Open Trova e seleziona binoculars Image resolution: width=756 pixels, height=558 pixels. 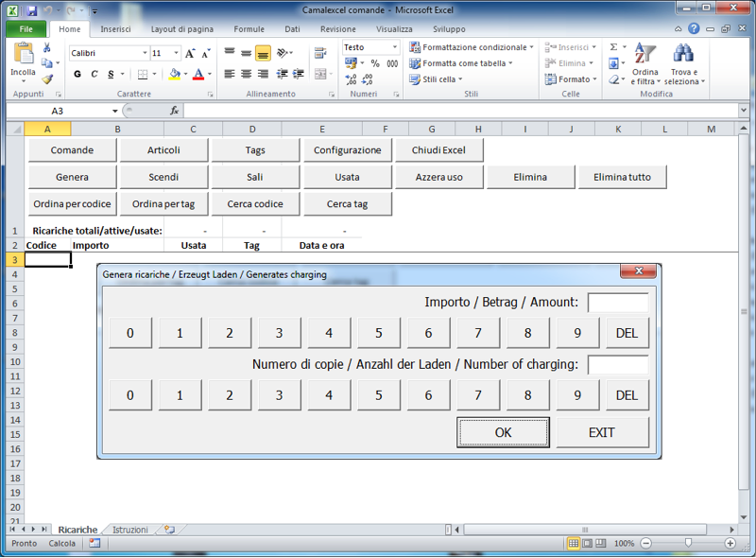[x=683, y=57]
